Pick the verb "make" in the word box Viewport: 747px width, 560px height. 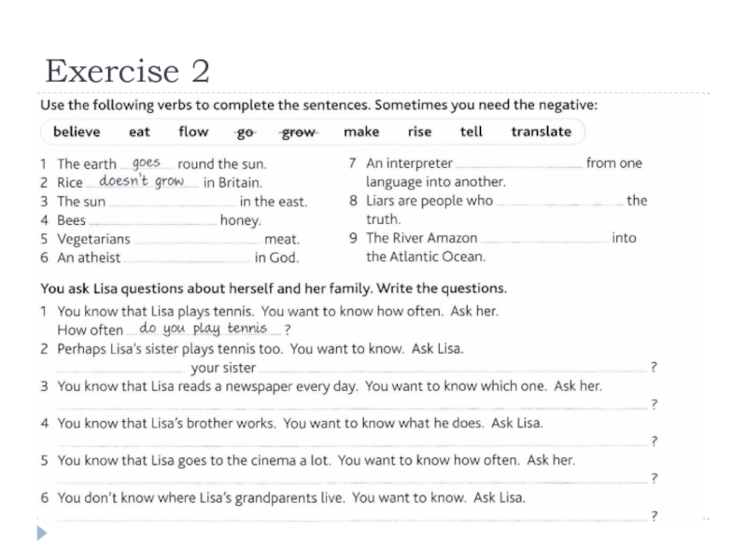pyautogui.click(x=361, y=132)
